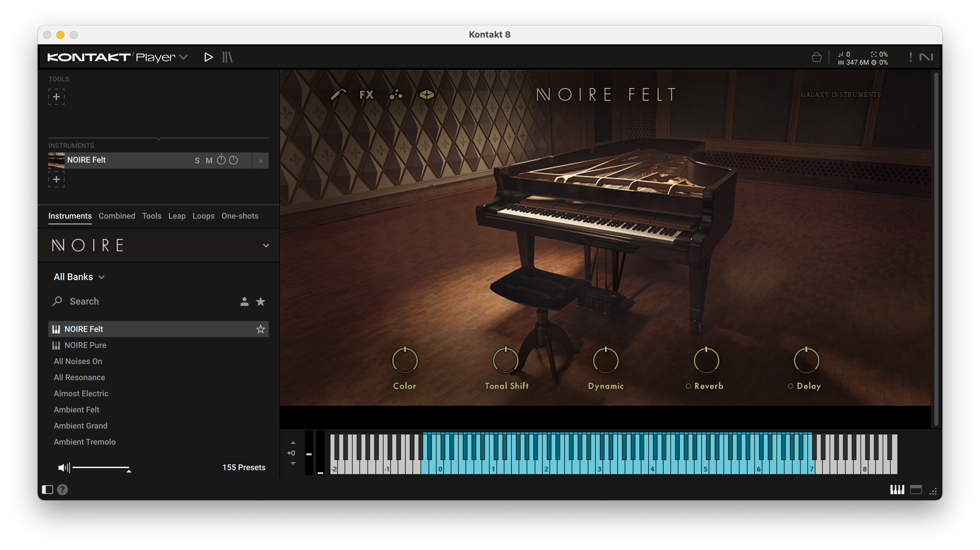Click the fourth page icon next to Particles
Viewport: 980px width, 550px height.
426,95
